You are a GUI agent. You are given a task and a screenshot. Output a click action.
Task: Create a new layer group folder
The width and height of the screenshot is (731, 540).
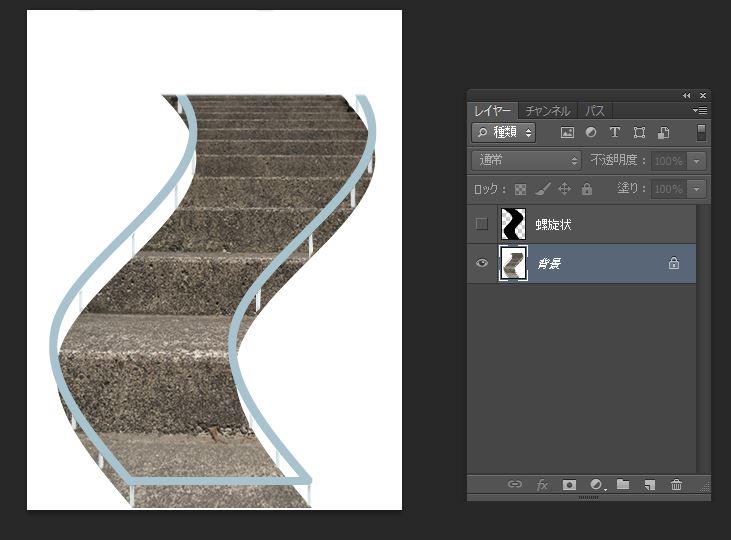pyautogui.click(x=623, y=485)
